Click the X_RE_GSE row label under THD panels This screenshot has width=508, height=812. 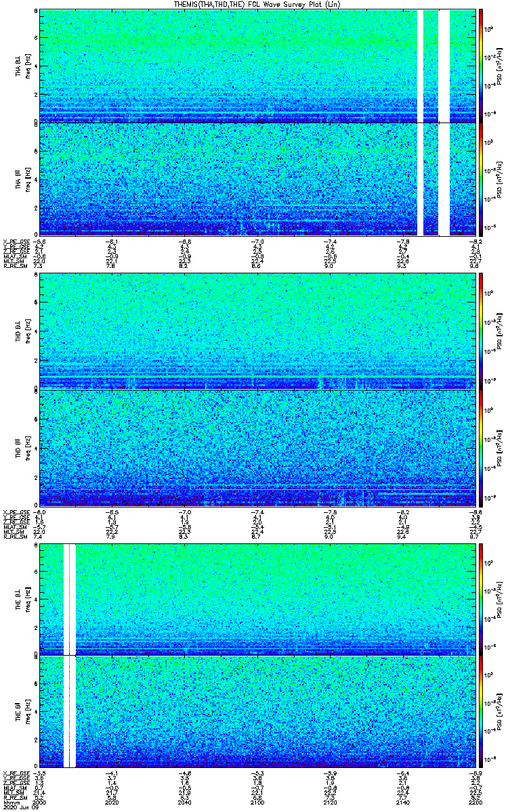pos(15,511)
